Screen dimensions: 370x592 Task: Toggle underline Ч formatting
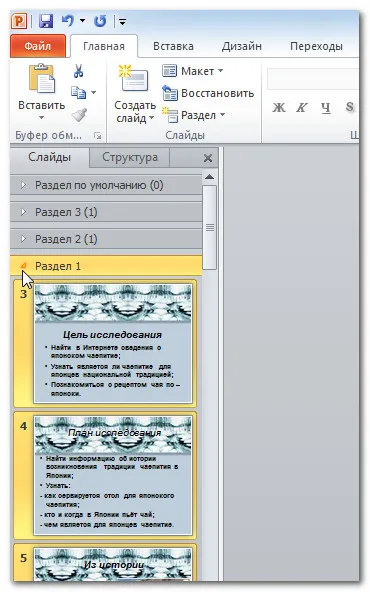(326, 108)
